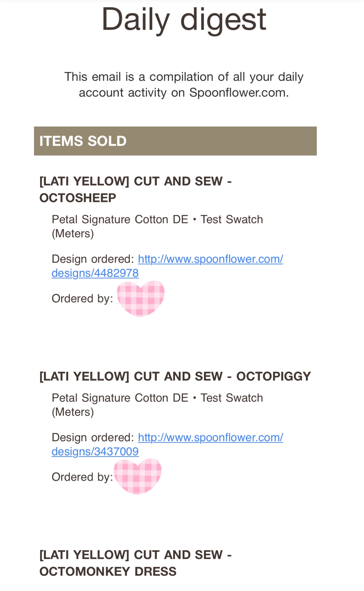
Task: Click Test Swatch text in Octosheep item
Action: pos(232,219)
